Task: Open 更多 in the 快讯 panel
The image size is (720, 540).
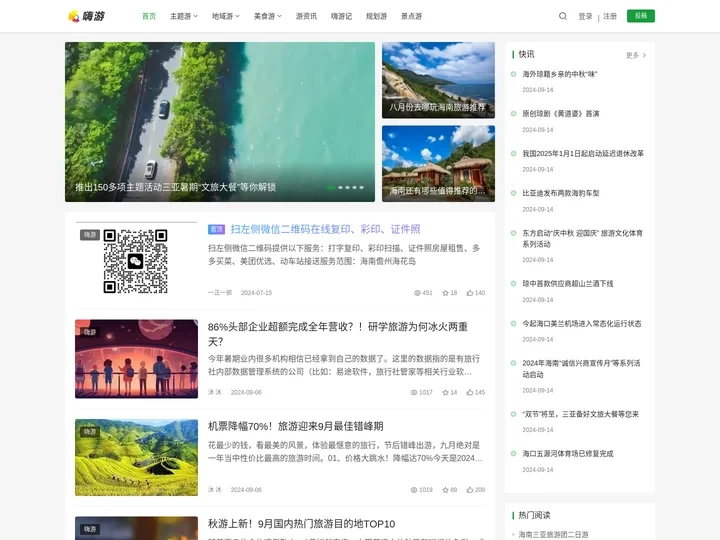Action: (636, 55)
